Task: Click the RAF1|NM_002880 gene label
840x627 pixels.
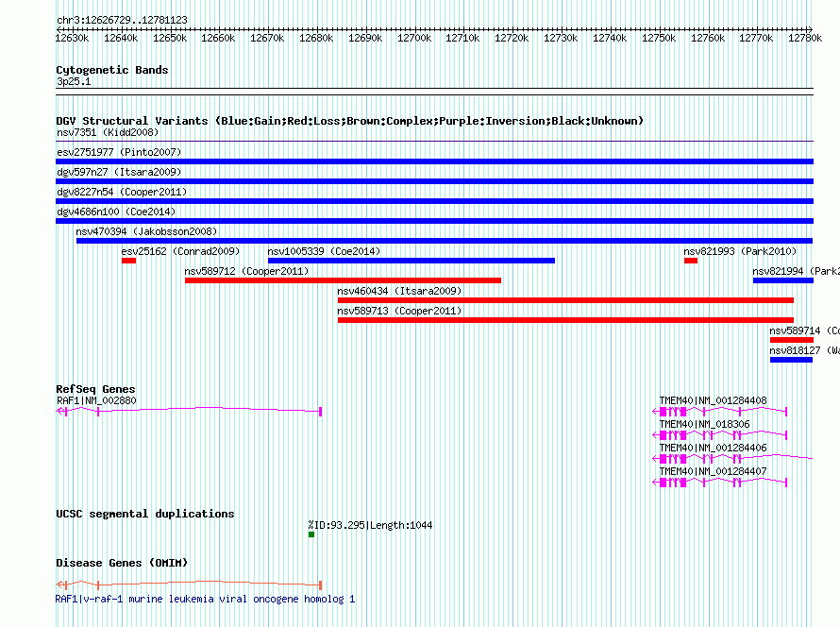Action: pos(96,400)
